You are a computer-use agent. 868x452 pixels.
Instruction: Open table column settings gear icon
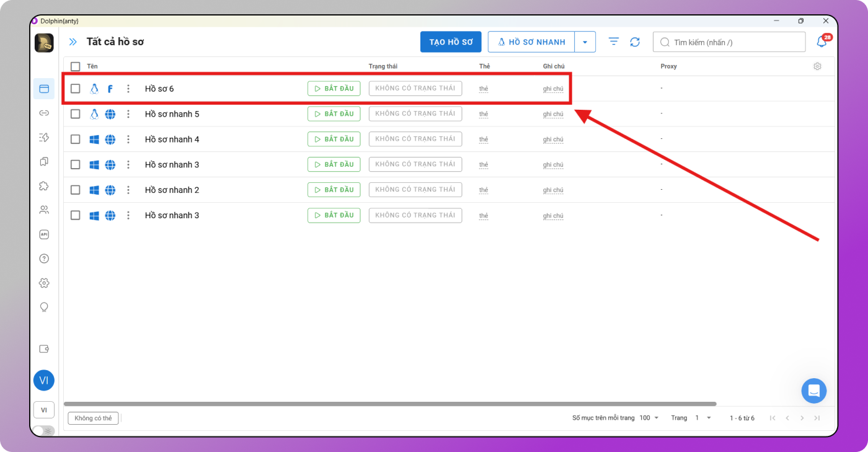click(817, 66)
